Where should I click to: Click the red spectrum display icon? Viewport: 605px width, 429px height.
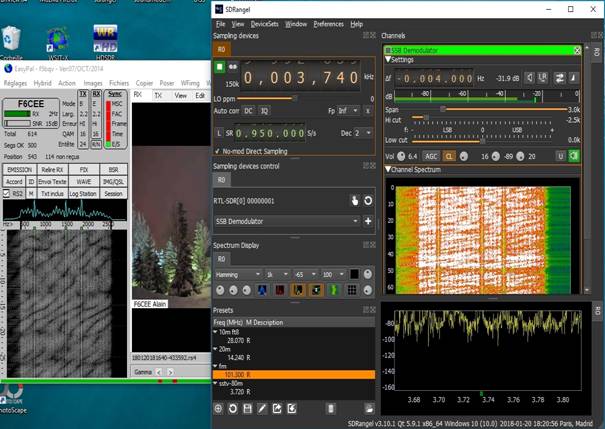pyautogui.click(x=280, y=290)
